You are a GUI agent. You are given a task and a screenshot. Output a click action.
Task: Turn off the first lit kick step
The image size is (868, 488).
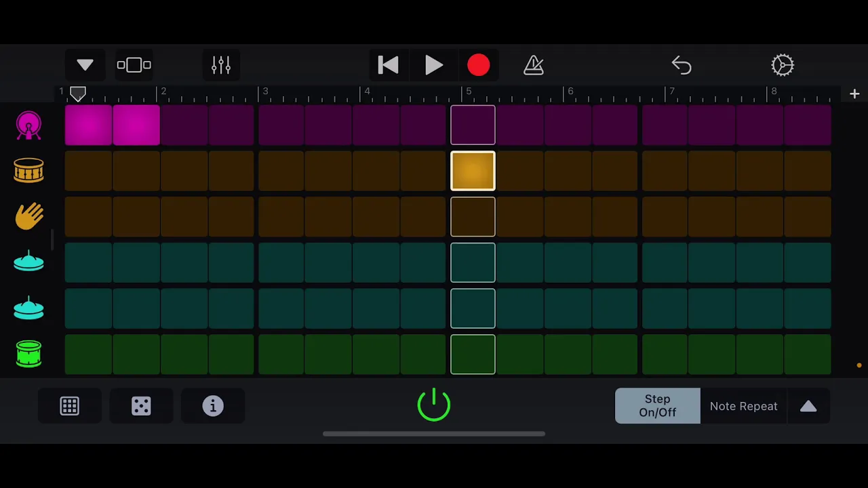(88, 125)
